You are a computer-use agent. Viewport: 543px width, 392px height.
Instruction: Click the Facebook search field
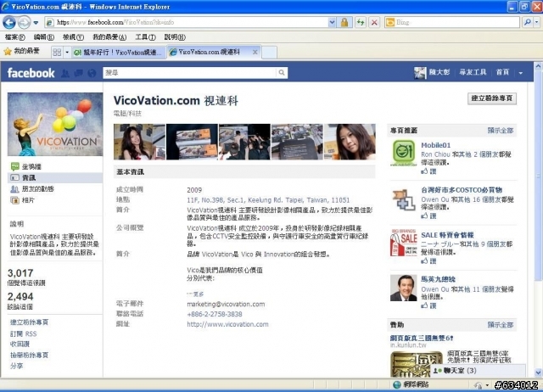click(x=189, y=72)
